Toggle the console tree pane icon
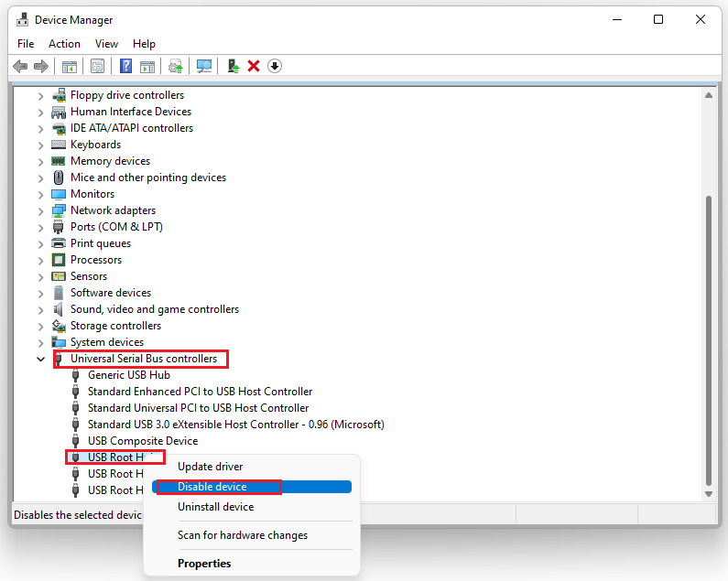Screen dimensions: 728x581 [70, 67]
